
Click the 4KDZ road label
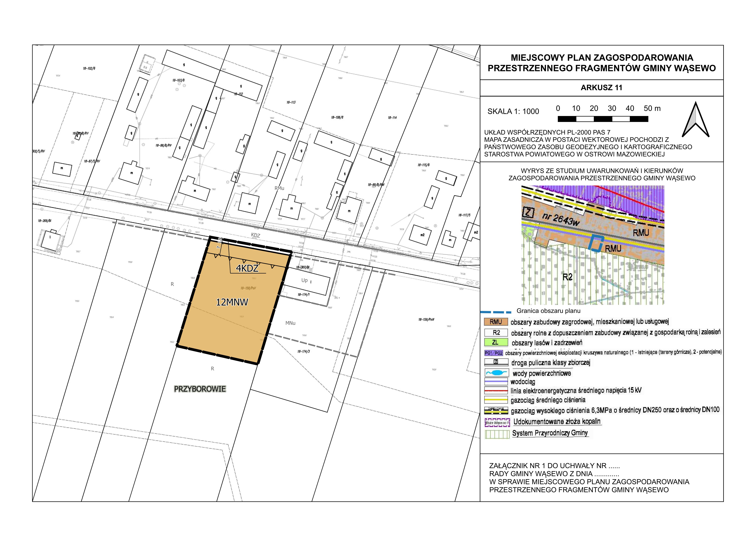[x=247, y=268]
